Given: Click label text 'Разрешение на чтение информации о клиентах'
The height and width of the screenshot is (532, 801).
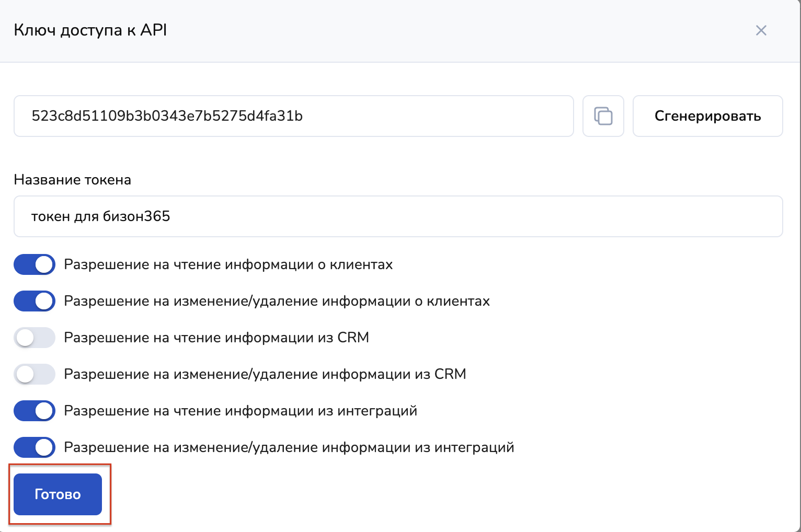Looking at the screenshot, I should point(228,264).
